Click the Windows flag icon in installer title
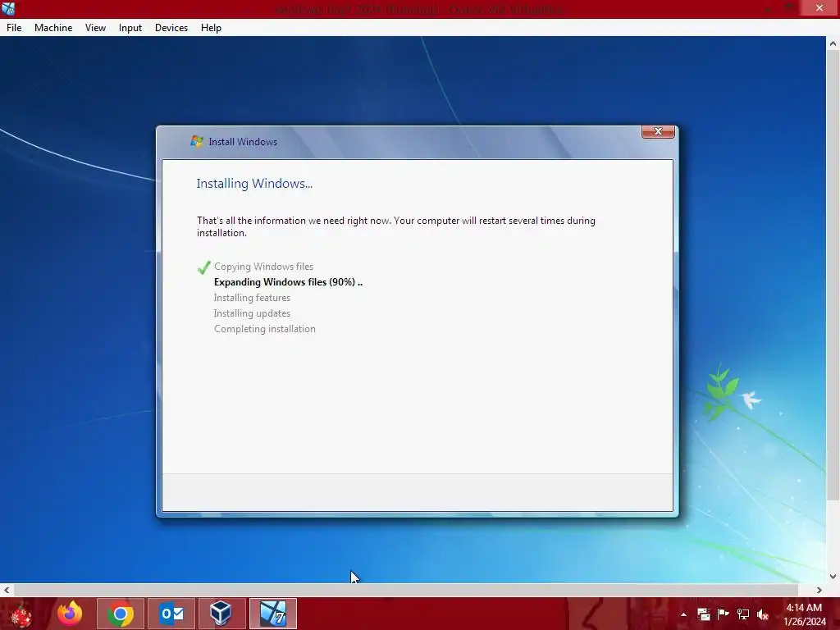Screen dimensions: 840x630 pyautogui.click(x=197, y=141)
